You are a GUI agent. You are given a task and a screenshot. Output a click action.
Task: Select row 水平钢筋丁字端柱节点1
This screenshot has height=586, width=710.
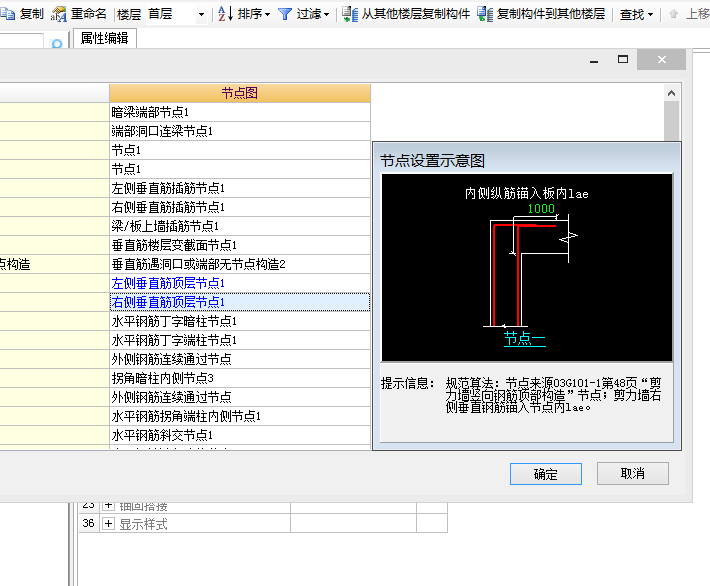coord(240,340)
